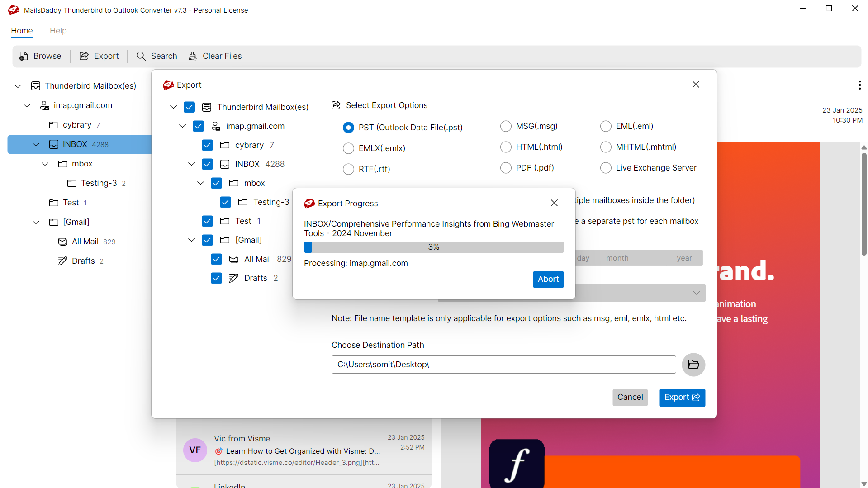Image resolution: width=868 pixels, height=488 pixels.
Task: Uncheck the Drafts checkbox in Export dialog
Action: (x=216, y=278)
